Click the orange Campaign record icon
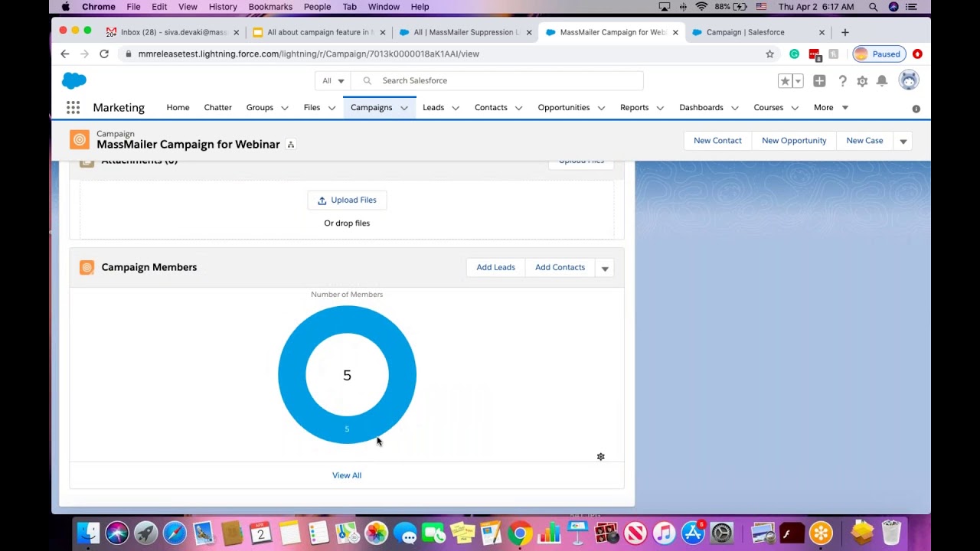 point(80,139)
